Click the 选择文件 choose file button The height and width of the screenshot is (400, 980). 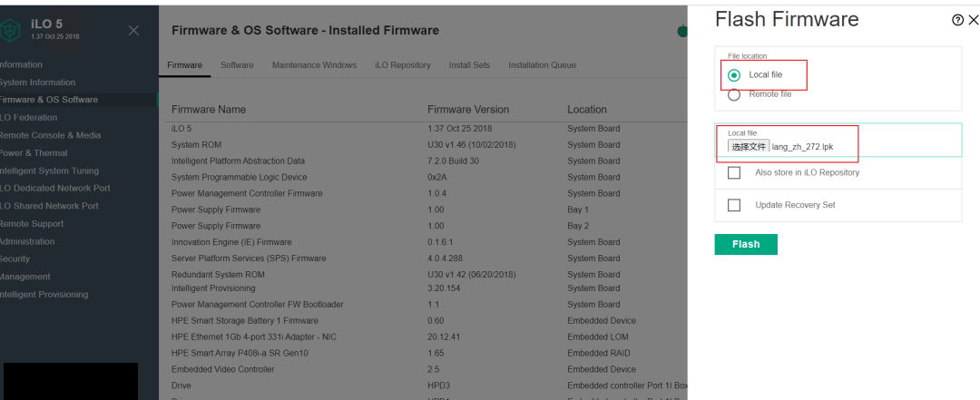(x=749, y=147)
